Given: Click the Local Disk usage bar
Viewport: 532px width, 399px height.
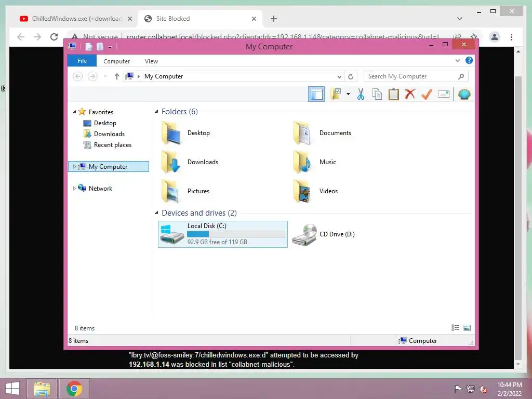Looking at the screenshot, I should (x=236, y=234).
